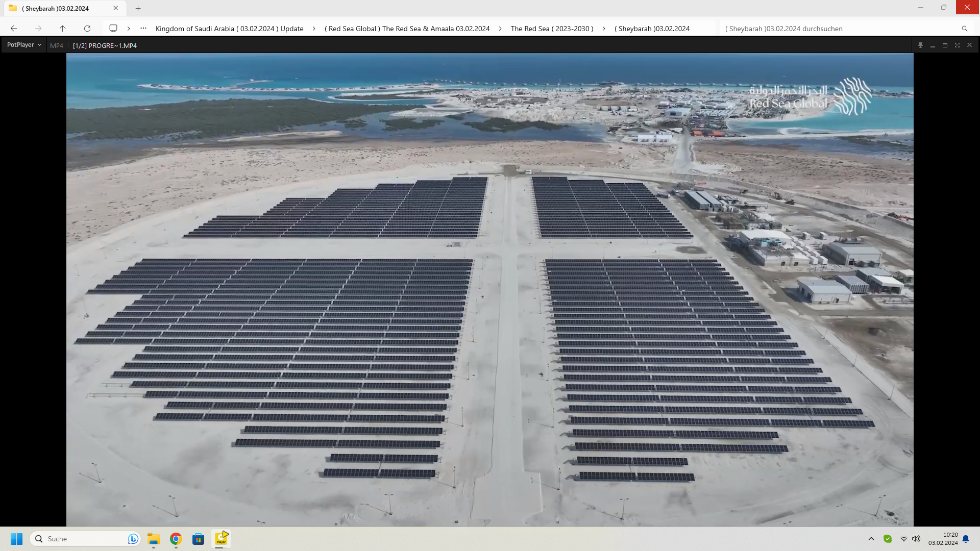
Task: Expand chevron after The Red Sea (2023-2030)
Action: click(604, 29)
